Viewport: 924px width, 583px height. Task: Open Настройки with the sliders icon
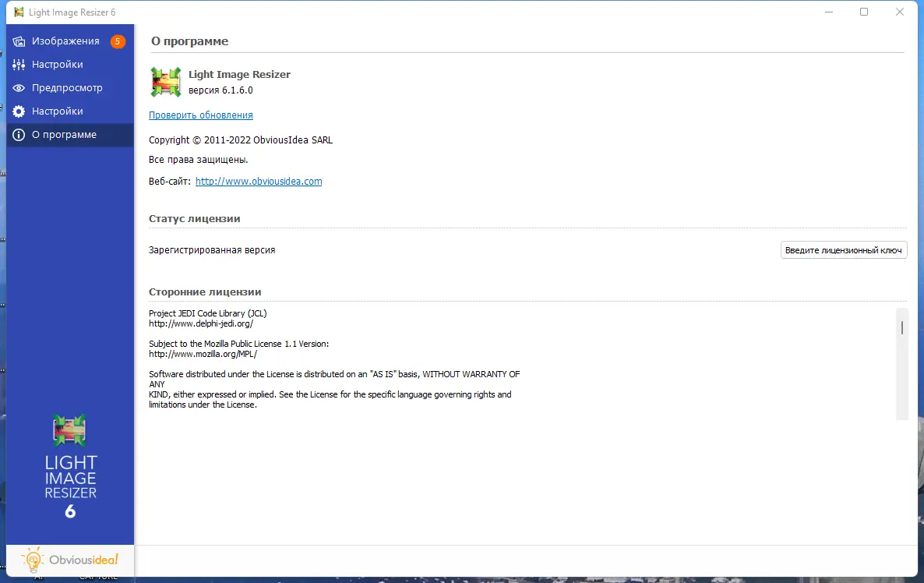[69, 64]
